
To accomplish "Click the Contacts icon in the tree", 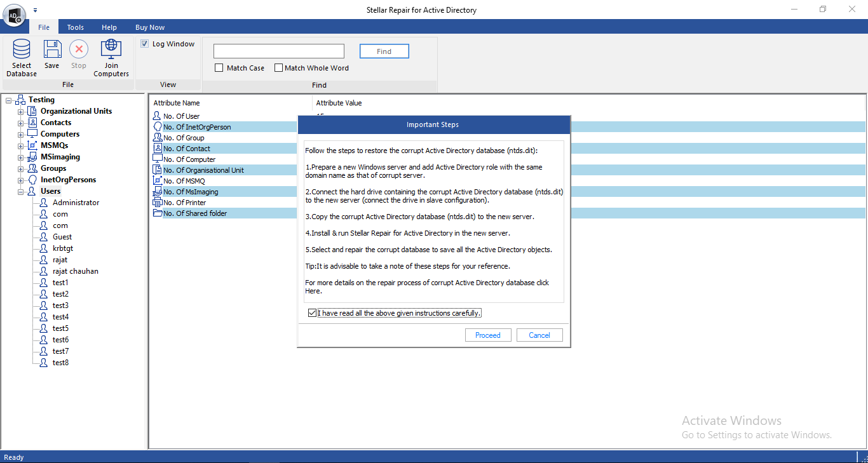I will 33,122.
